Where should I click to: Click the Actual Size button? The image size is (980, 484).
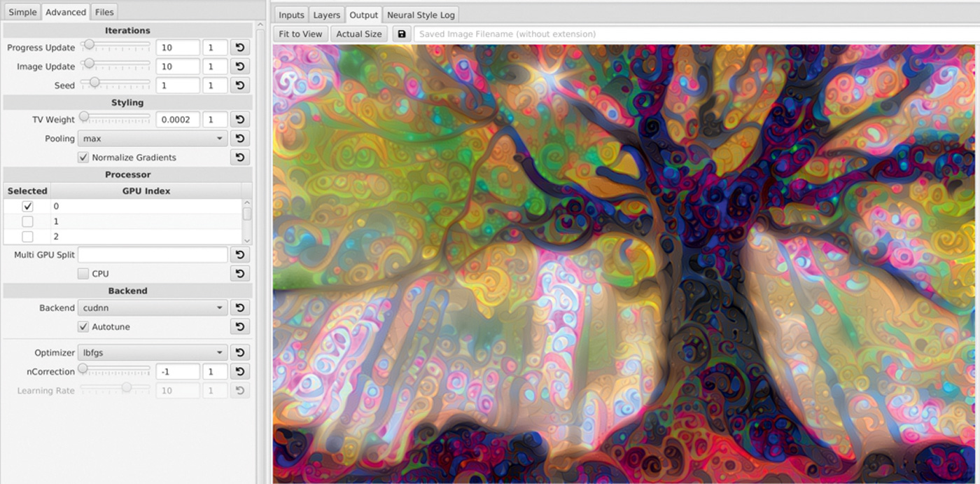point(358,34)
